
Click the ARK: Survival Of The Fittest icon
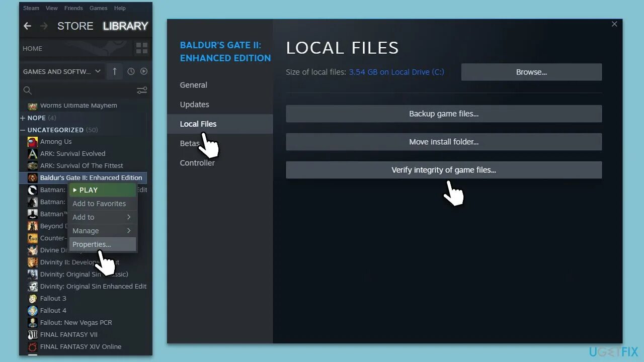coord(33,166)
